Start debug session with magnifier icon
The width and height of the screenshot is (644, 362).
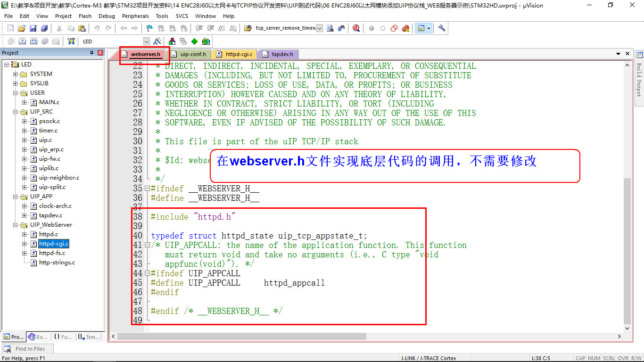[x=356, y=28]
